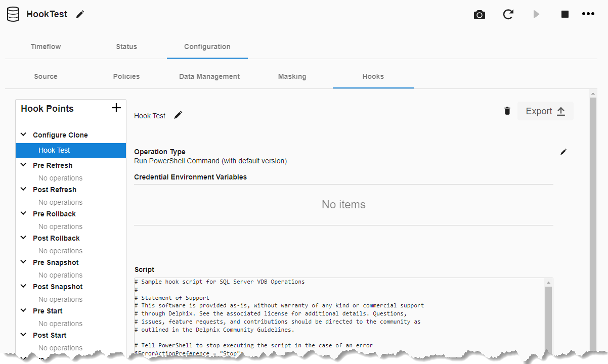Image resolution: width=608 pixels, height=364 pixels.
Task: Open the three-dot more actions menu
Action: 588,14
